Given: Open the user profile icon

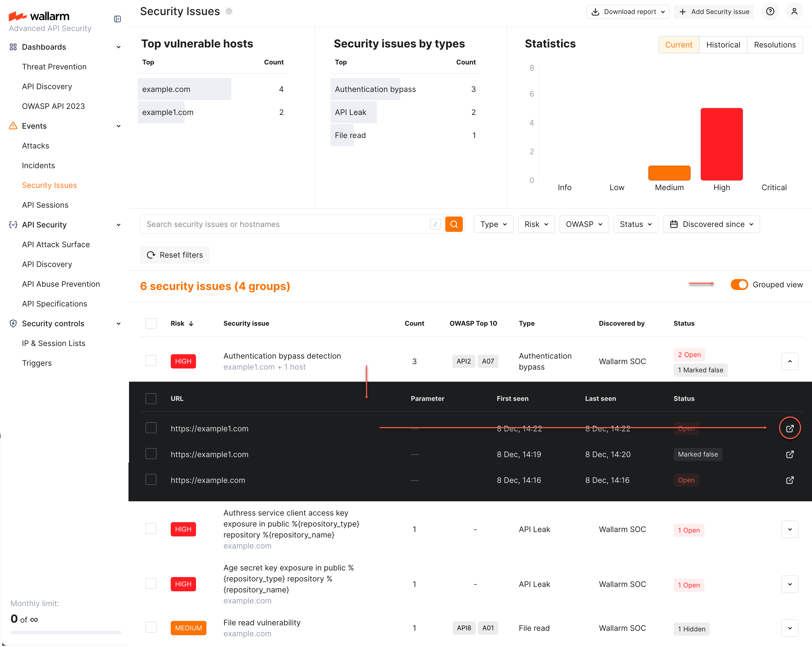Looking at the screenshot, I should [x=794, y=11].
